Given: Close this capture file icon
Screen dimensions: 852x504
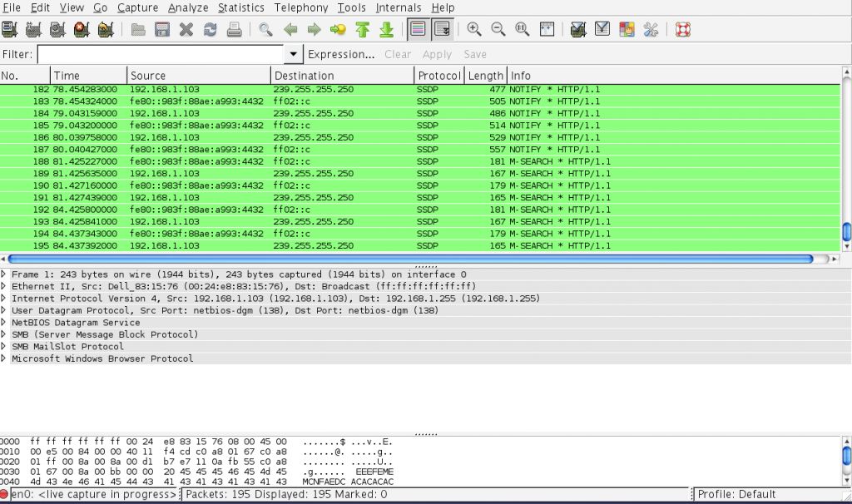Looking at the screenshot, I should coord(186,29).
